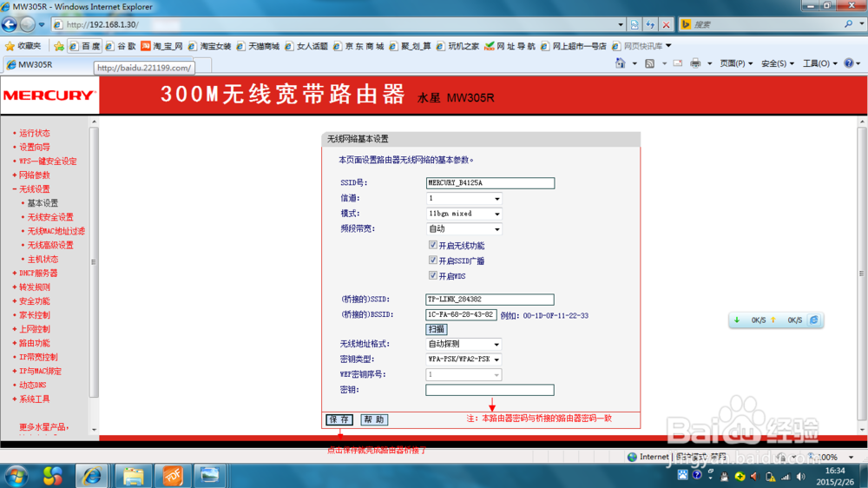Open the 无线MAC地址过滤 sidebar item
This screenshot has width=868, height=488.
[56, 231]
